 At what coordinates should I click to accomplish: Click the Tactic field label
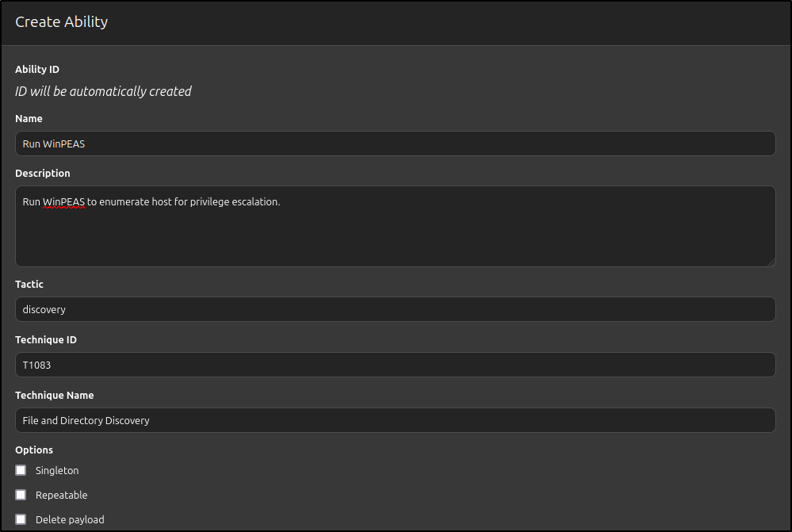(29, 285)
